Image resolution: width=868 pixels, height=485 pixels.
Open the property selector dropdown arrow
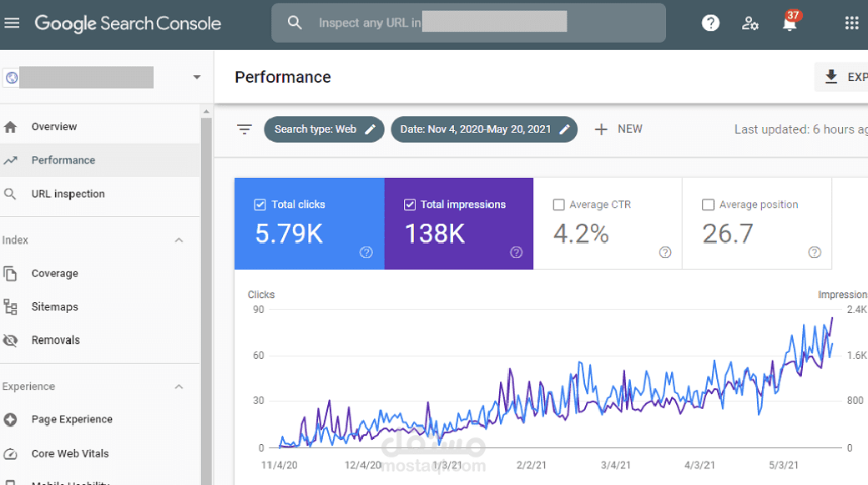196,77
